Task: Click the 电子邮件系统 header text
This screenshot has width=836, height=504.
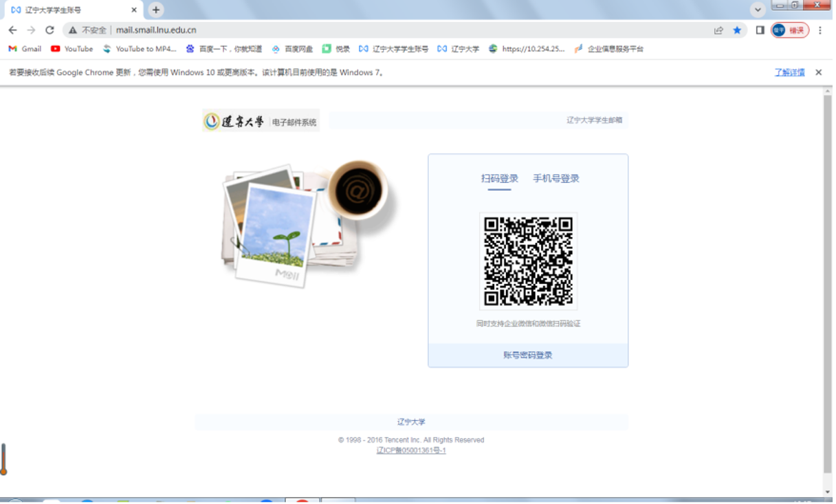Action: tap(294, 122)
